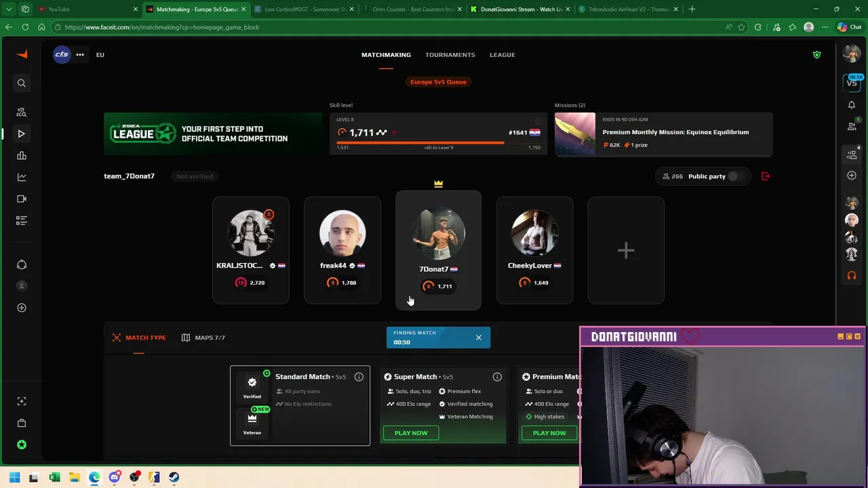This screenshot has height=488, width=868.
Task: Open the find players sidebar icon
Action: pos(22,112)
